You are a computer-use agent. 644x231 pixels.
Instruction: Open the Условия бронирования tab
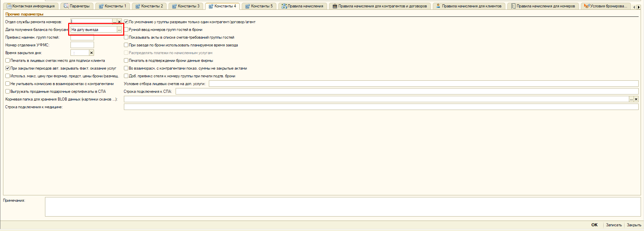pos(606,6)
